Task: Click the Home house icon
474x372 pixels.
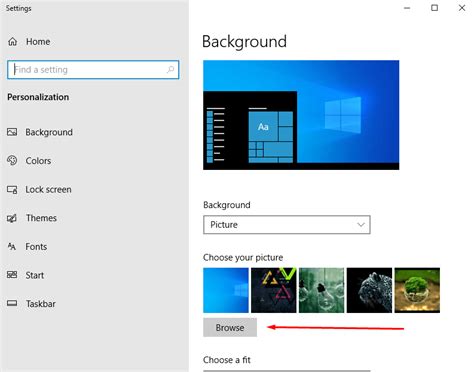Action: 13,42
